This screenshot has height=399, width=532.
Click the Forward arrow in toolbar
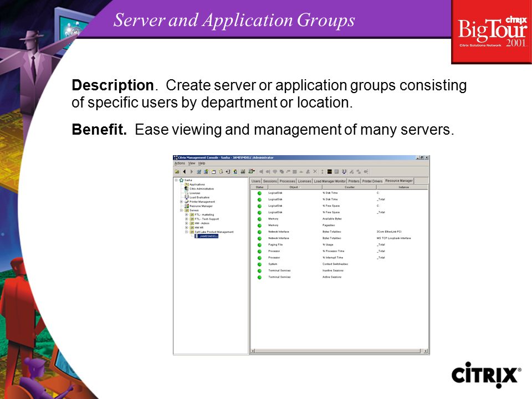192,172
